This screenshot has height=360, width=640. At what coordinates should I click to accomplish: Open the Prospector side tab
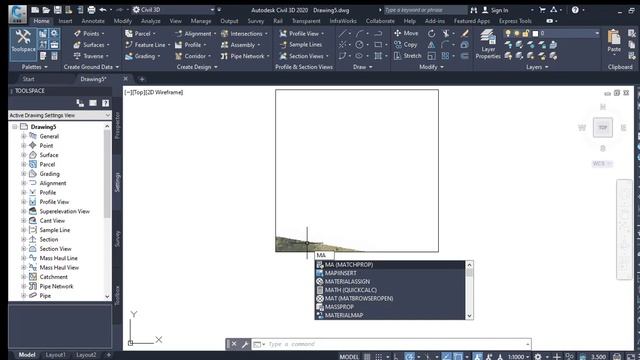coord(117,125)
